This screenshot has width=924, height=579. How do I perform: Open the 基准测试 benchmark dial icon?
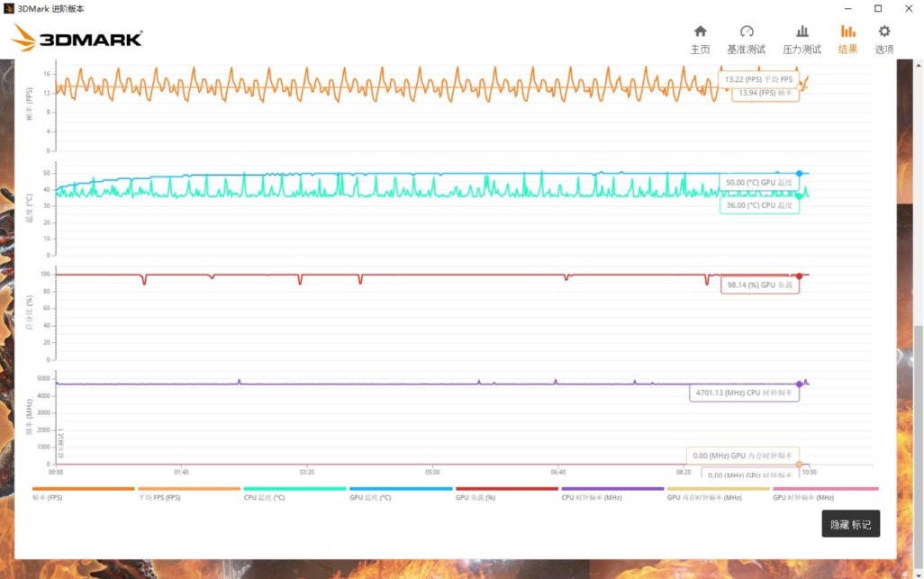(x=747, y=36)
